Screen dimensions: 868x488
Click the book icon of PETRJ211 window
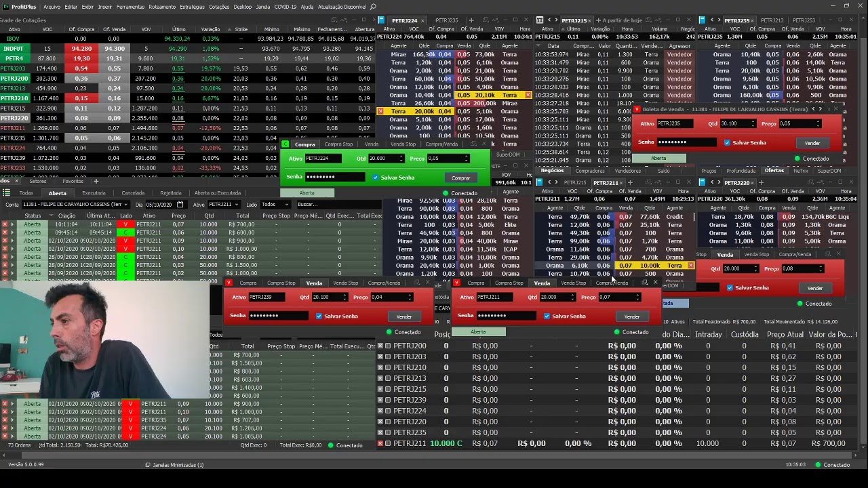pyautogui.click(x=540, y=182)
